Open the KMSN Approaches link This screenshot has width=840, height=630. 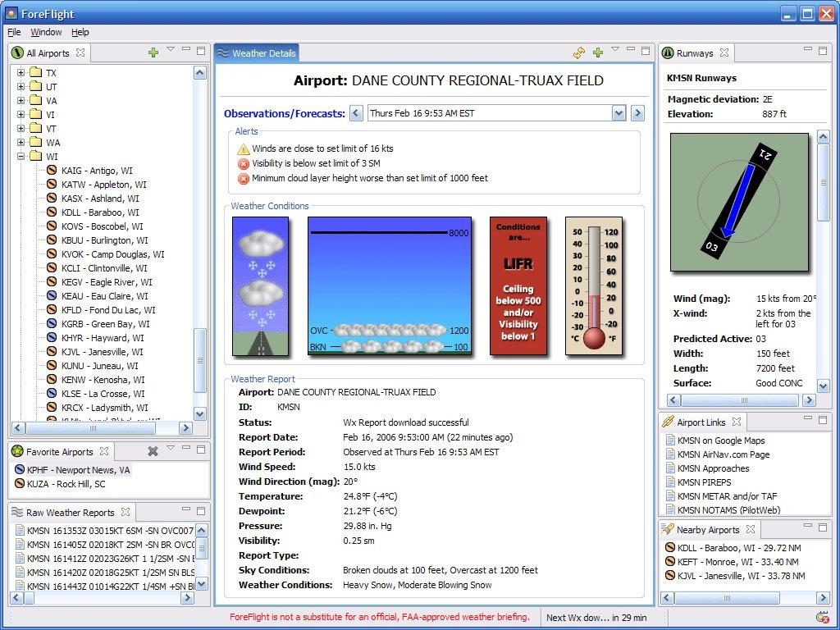pyautogui.click(x=713, y=468)
